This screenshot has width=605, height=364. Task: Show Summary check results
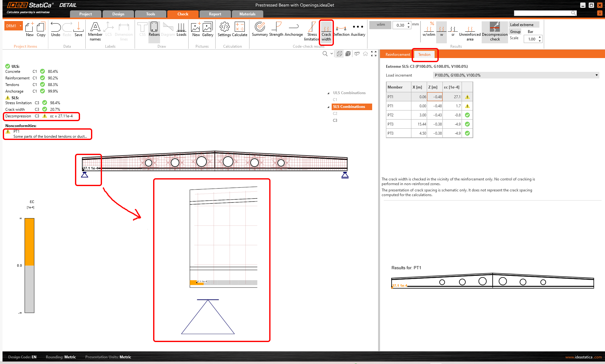point(260,29)
